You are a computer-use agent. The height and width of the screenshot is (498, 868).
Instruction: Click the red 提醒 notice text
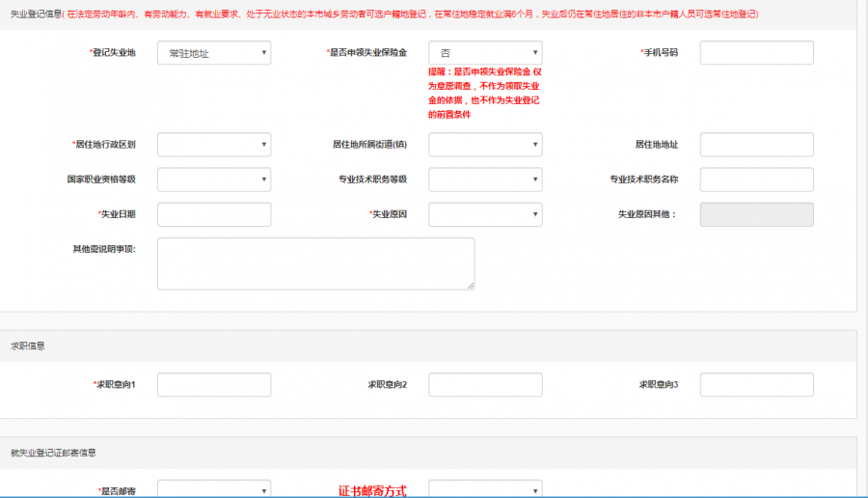click(484, 93)
